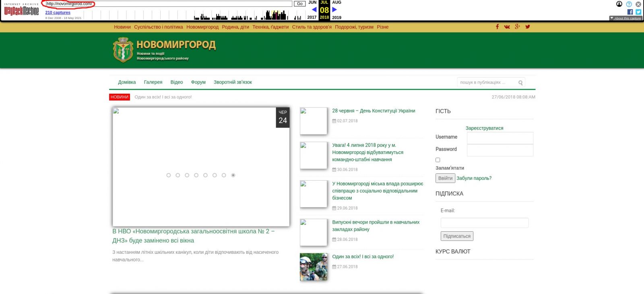Screen dimensions: 644x294
Task: Open the Суспільство і політика menu
Action: [158, 27]
